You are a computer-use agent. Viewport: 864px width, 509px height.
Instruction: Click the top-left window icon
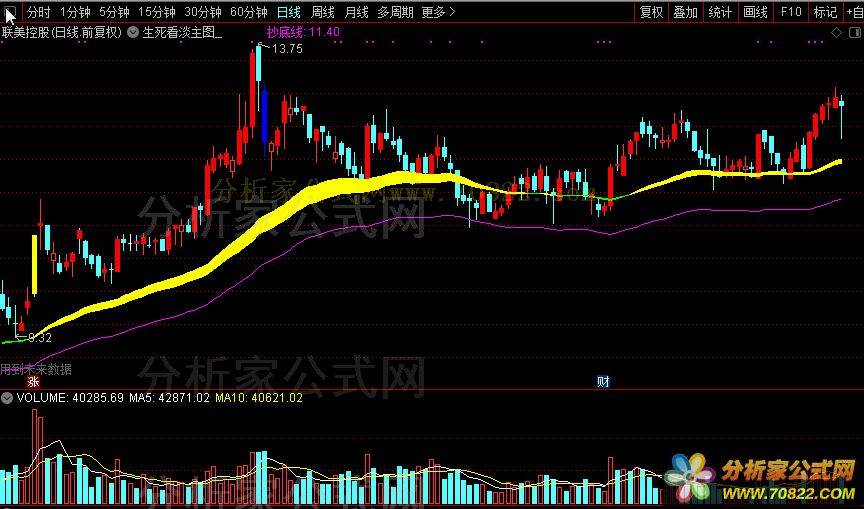point(10,12)
